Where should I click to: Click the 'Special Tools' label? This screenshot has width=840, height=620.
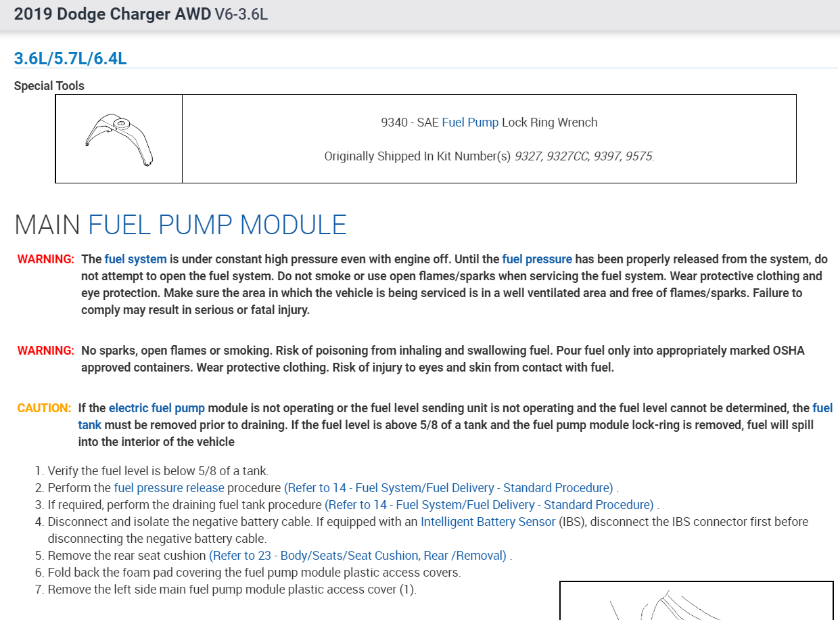[49, 86]
